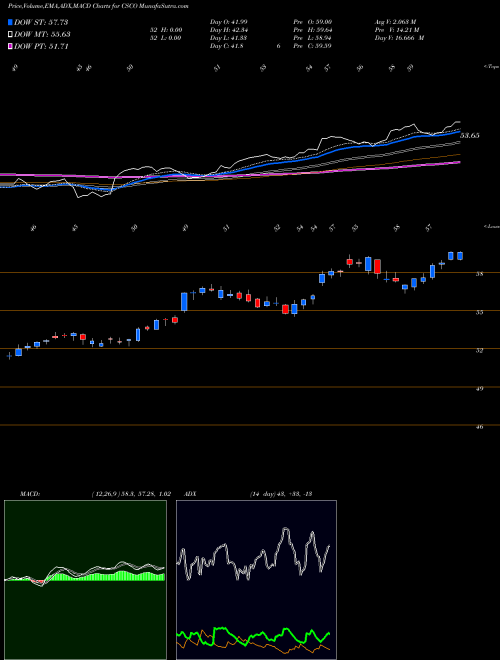
Task: Click the Day H: 42.34 value
Action: 229,30
